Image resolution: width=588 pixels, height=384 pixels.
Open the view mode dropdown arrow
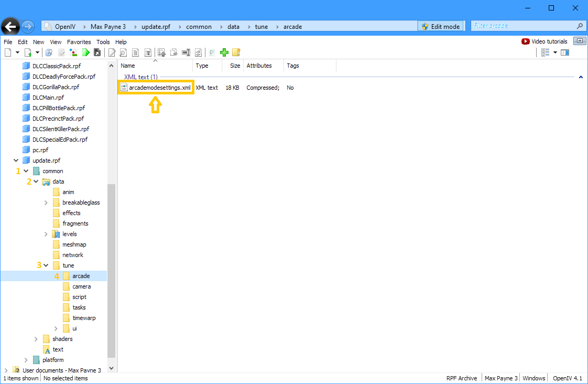555,52
